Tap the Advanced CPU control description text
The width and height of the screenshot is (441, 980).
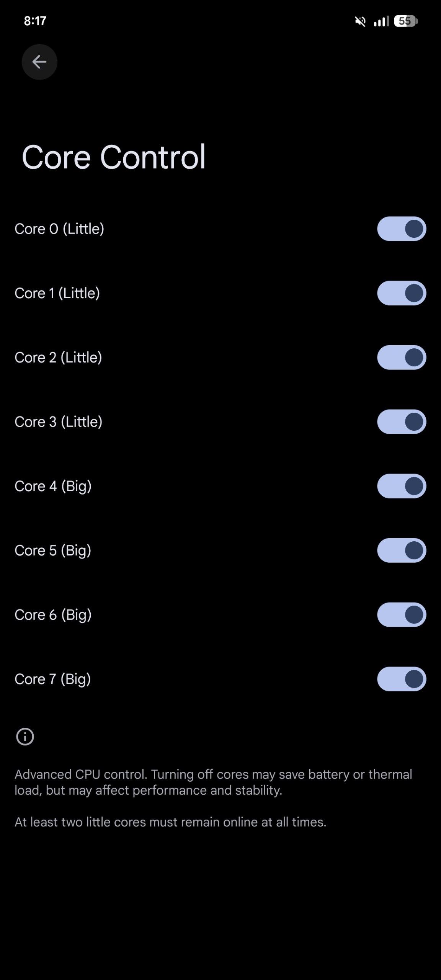(x=213, y=782)
